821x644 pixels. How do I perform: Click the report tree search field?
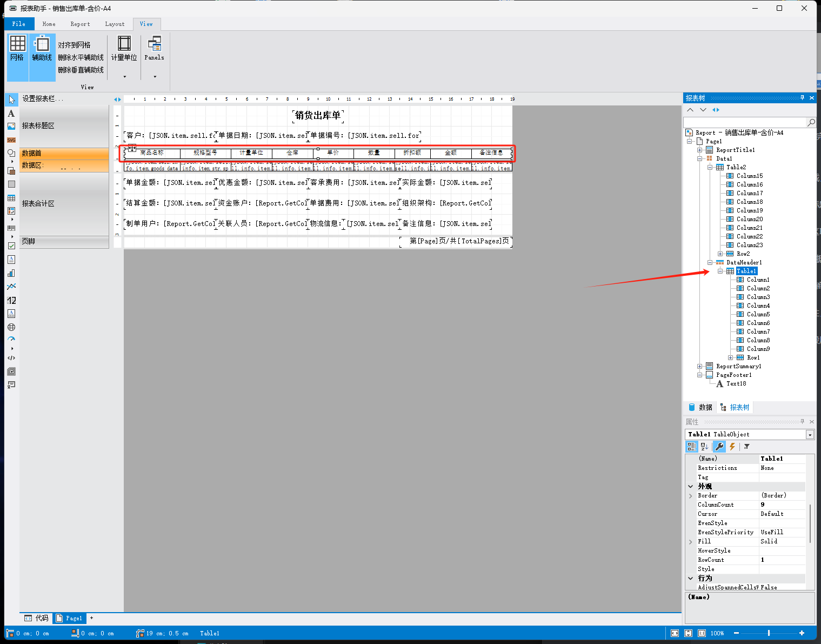745,122
